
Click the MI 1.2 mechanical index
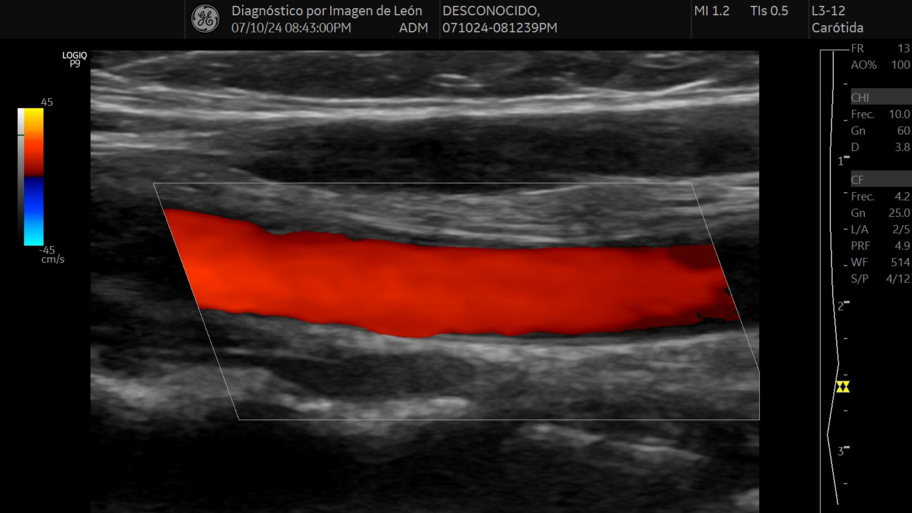(x=711, y=11)
